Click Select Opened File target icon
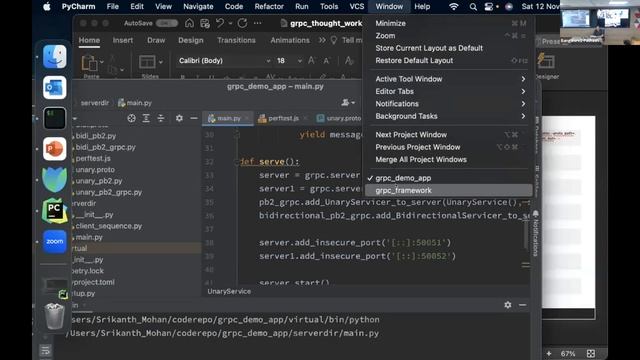This screenshot has height=360, width=640. click(x=131, y=118)
